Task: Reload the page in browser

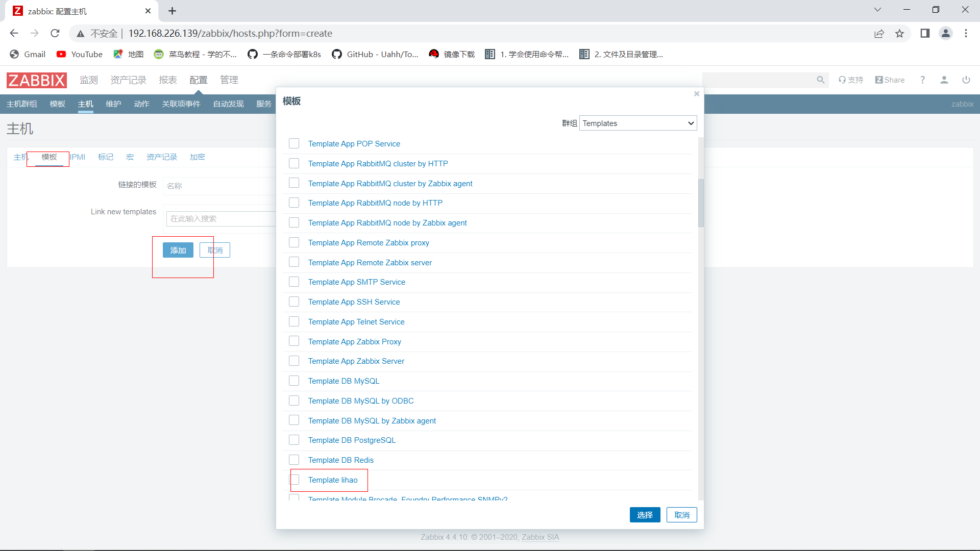Action: (x=55, y=34)
